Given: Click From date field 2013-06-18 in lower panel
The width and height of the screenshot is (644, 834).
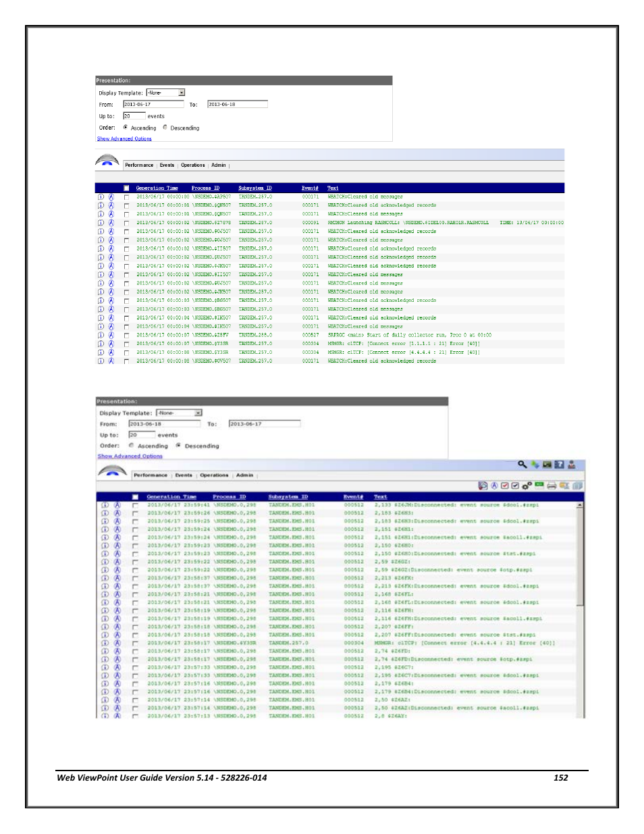Looking at the screenshot, I should [x=165, y=424].
